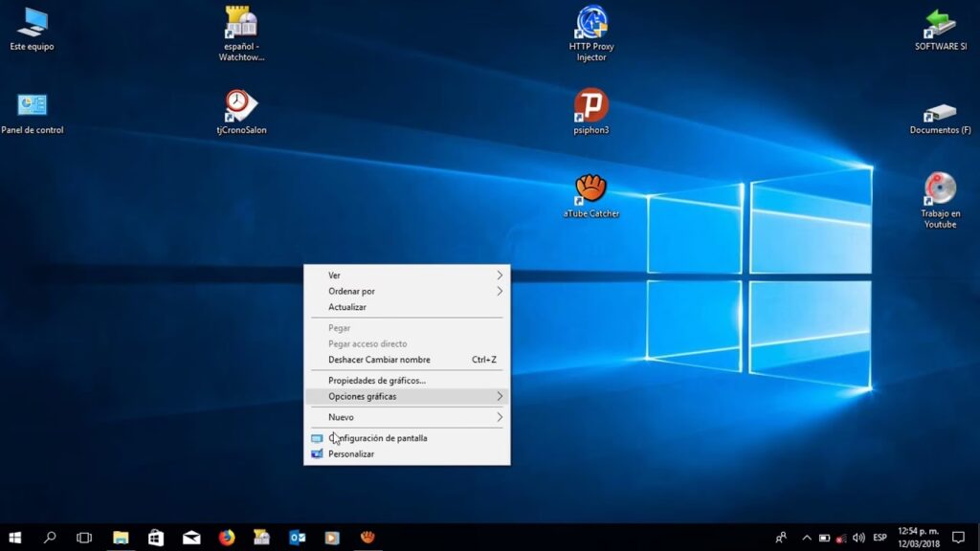The width and height of the screenshot is (980, 551).
Task: Launch Outlook from the taskbar
Action: click(297, 538)
